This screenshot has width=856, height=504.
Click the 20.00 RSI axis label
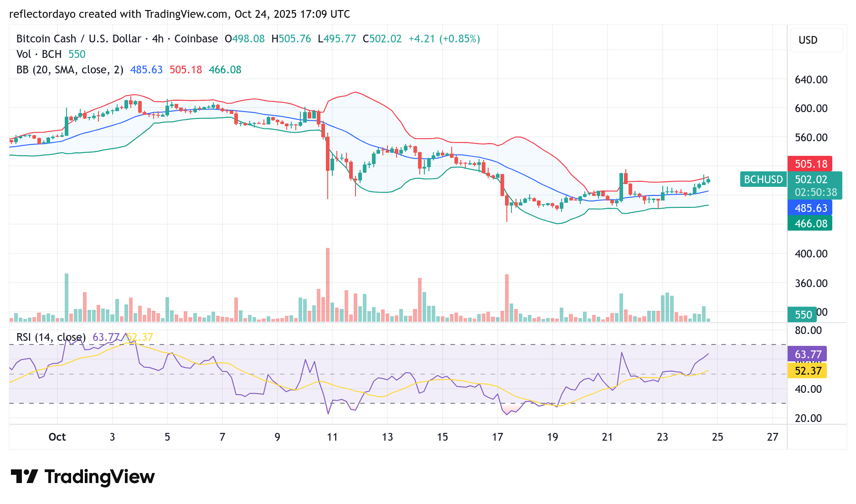pyautogui.click(x=808, y=418)
